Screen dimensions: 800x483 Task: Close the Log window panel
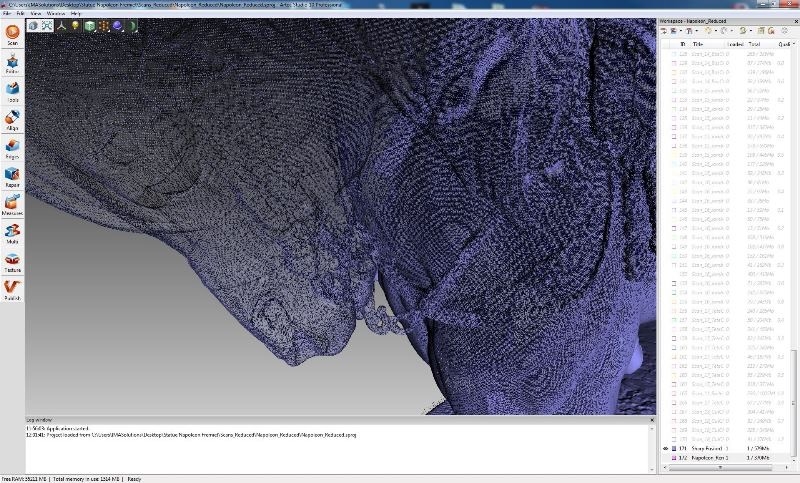tap(652, 420)
